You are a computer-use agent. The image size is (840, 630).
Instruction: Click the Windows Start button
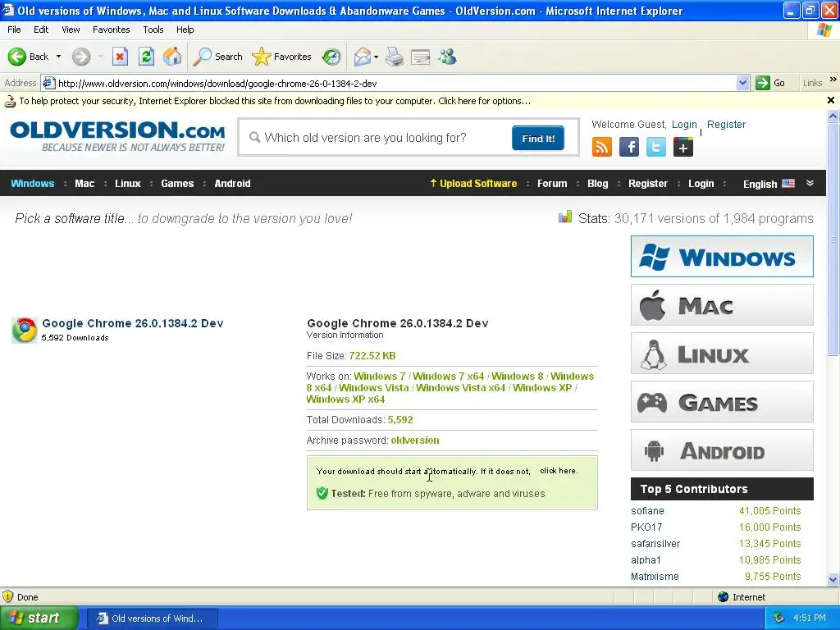pyautogui.click(x=38, y=618)
